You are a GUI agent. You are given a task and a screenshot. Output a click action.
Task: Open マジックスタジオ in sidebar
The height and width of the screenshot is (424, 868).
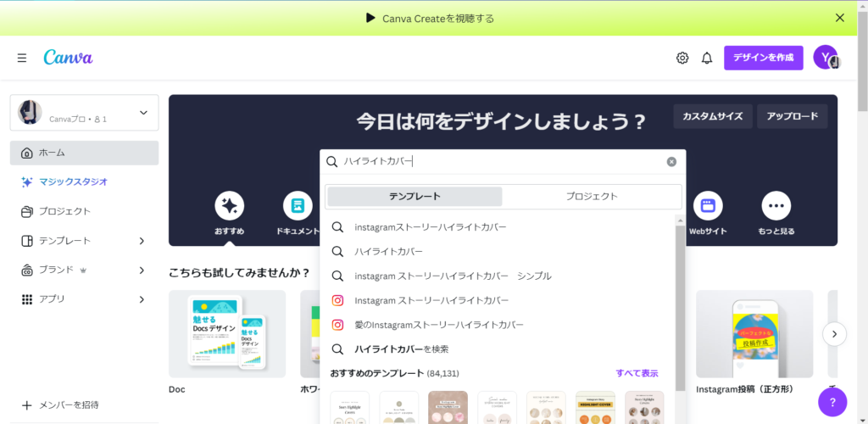pos(84,181)
